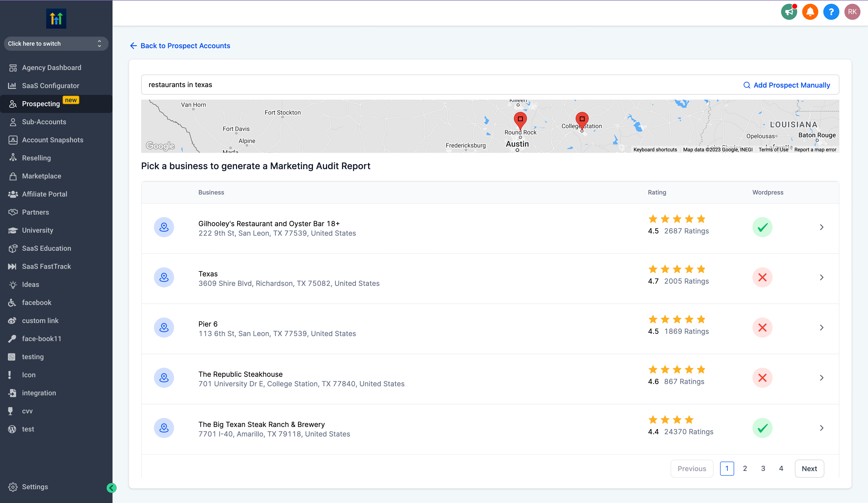Click the SaaS Configurator chart icon
868x503 pixels.
point(12,86)
